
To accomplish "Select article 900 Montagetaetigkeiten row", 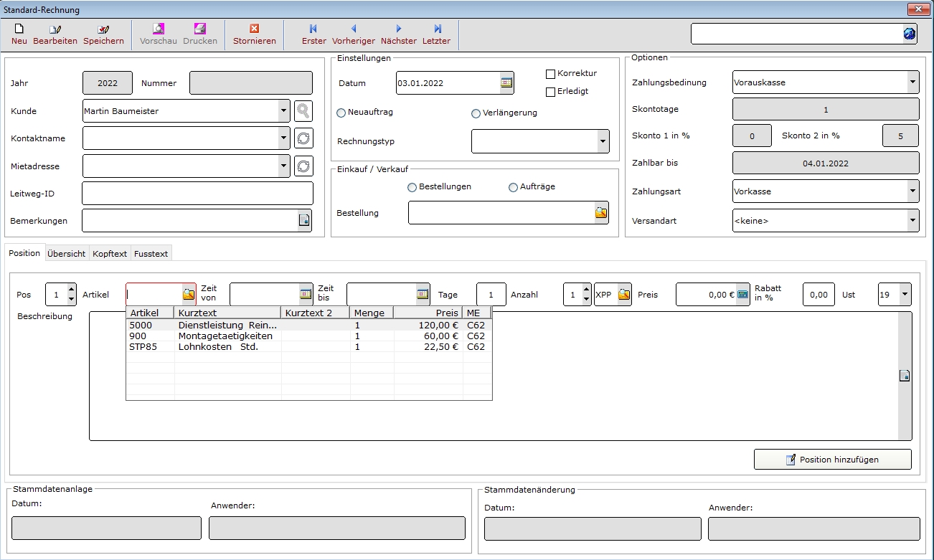I will click(x=225, y=336).
